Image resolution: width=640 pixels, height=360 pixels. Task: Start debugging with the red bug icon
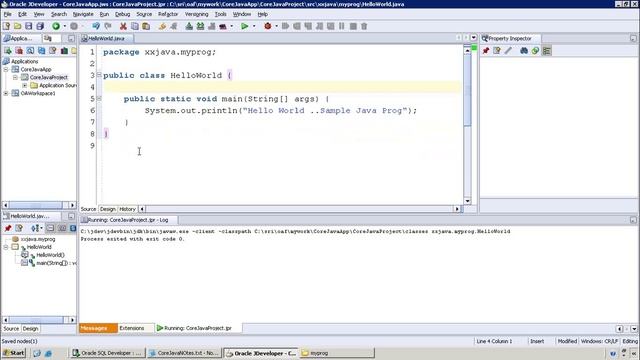(x=267, y=26)
